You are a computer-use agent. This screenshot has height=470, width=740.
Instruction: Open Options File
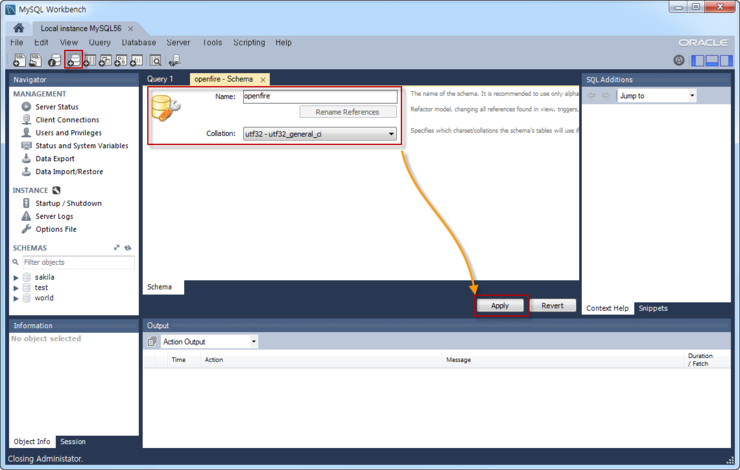tap(56, 229)
